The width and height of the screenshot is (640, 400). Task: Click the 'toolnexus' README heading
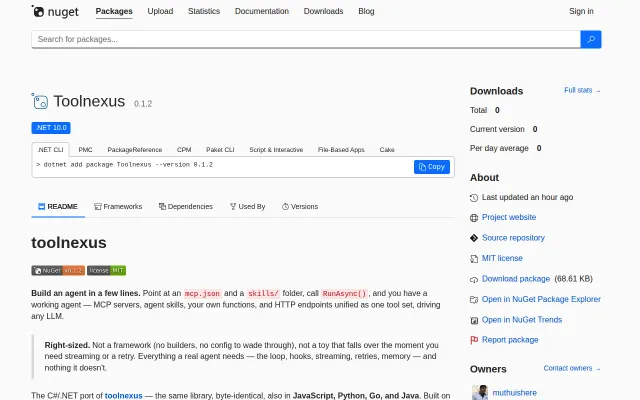tap(69, 243)
